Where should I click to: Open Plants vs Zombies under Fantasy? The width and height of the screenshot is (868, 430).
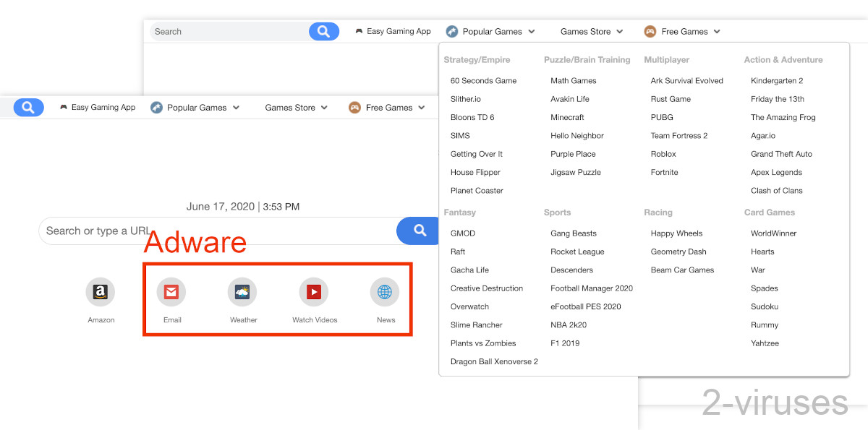[x=483, y=343]
